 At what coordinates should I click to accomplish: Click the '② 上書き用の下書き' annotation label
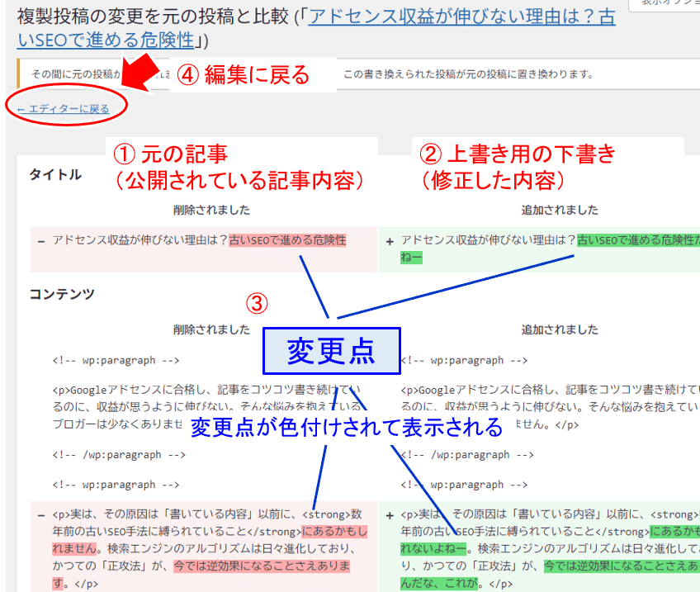tap(518, 154)
